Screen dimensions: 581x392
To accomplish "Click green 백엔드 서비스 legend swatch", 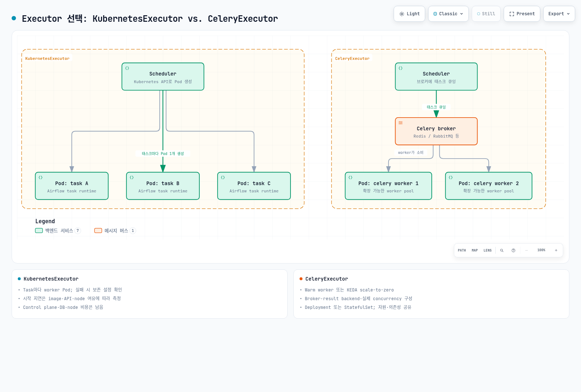I will pos(39,230).
